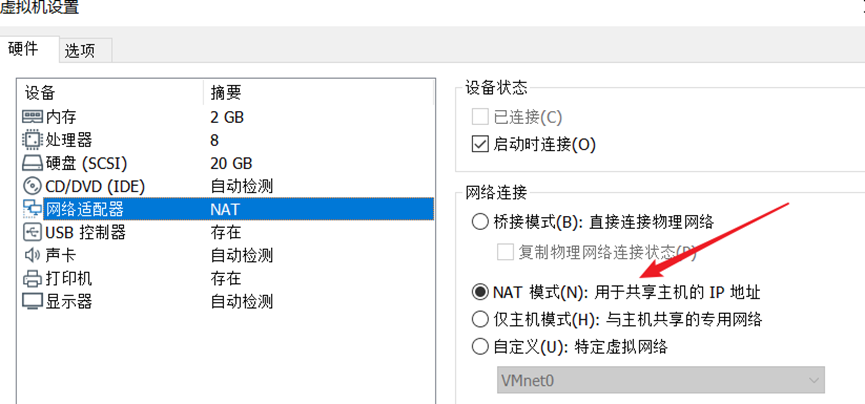Click the processor (处理器) chip icon

tap(32, 140)
